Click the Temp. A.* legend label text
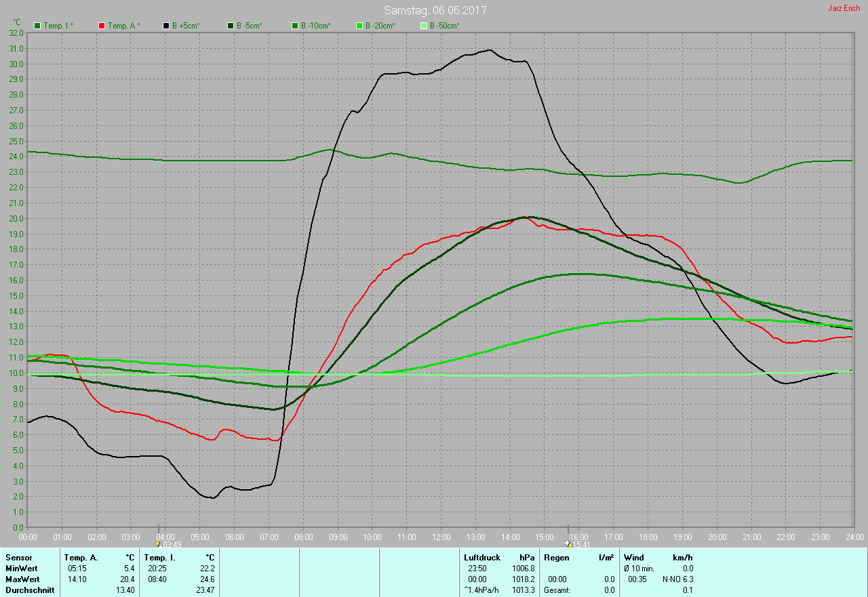This screenshot has width=868, height=597. [123, 26]
